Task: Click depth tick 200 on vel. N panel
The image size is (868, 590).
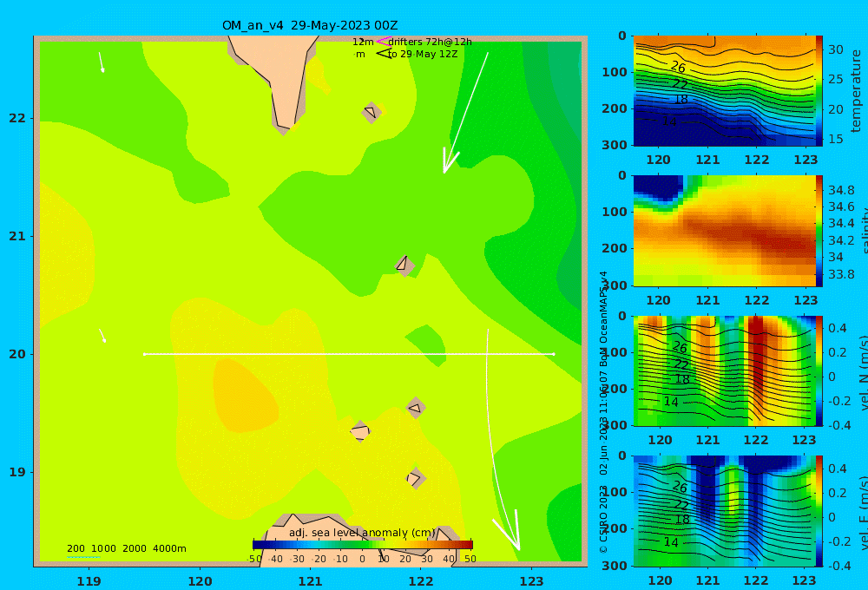Action: [x=615, y=389]
